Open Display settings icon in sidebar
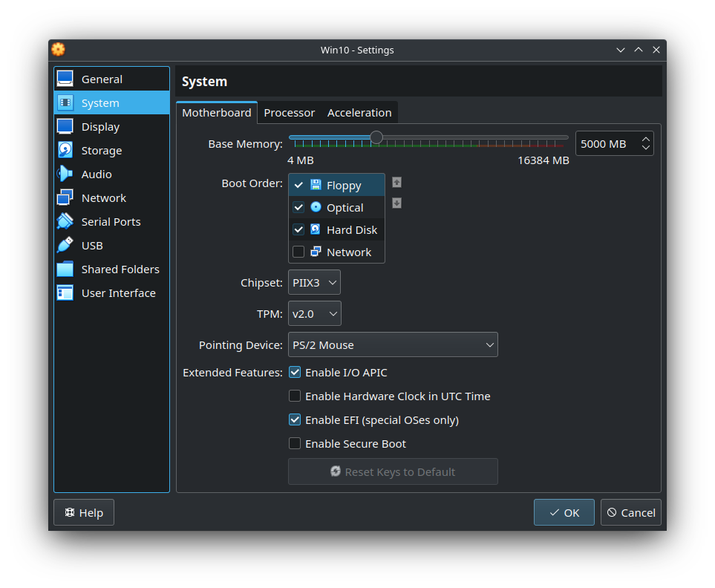 [65, 126]
